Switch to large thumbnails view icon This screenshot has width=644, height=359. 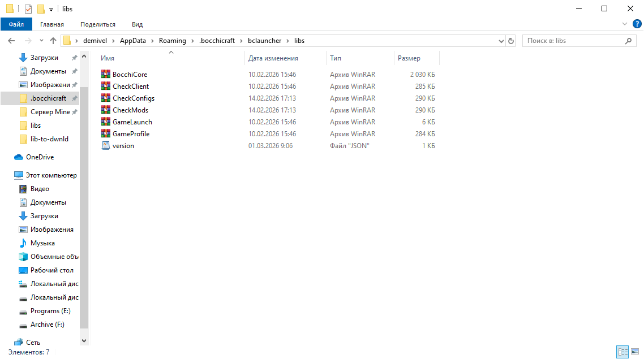point(635,352)
